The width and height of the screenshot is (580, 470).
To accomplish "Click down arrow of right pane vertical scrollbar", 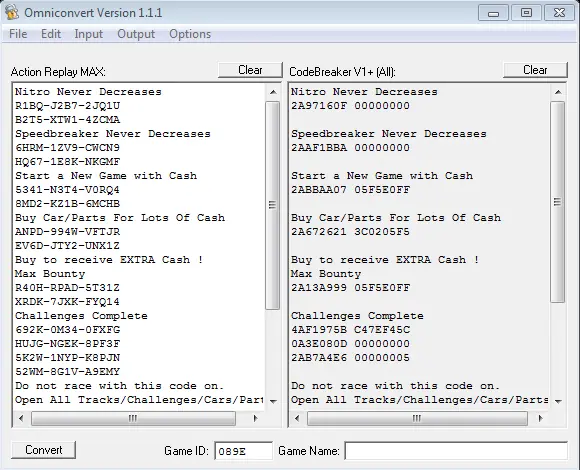I will [x=558, y=401].
